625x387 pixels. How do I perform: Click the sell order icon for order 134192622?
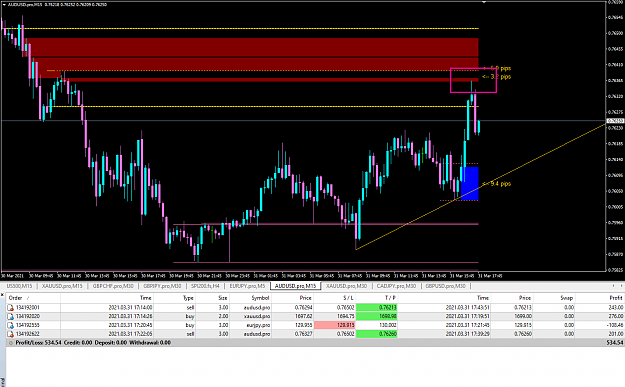[11, 334]
